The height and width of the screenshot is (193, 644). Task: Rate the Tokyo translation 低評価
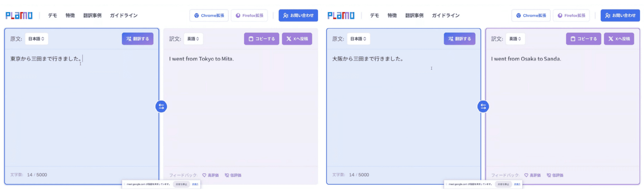click(x=233, y=175)
